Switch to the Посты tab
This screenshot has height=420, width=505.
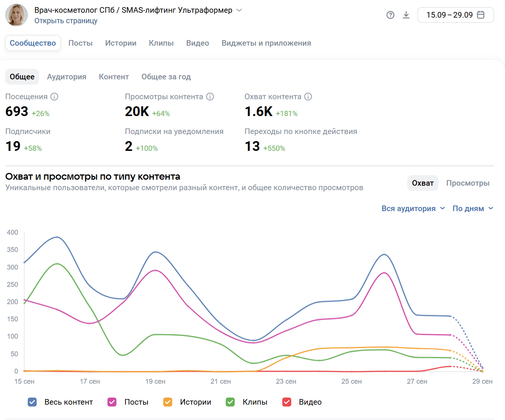click(x=80, y=43)
